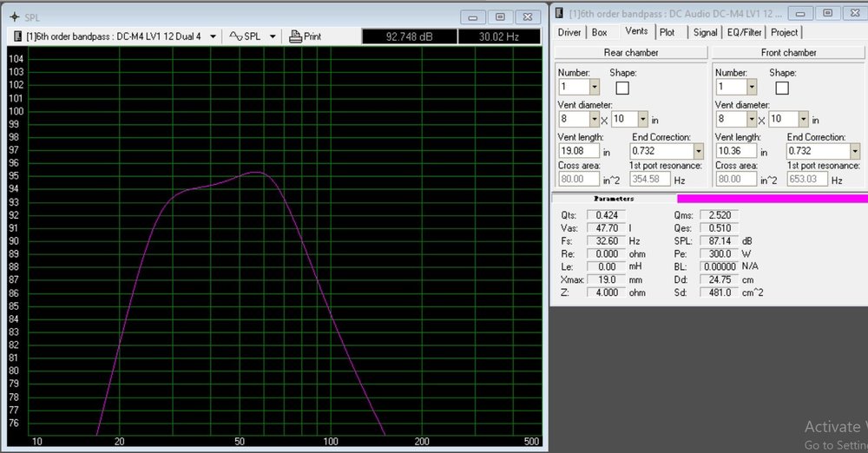Click Rear chamber 1st port resonance field 354.58
The height and width of the screenshot is (453, 868).
pyautogui.click(x=650, y=180)
